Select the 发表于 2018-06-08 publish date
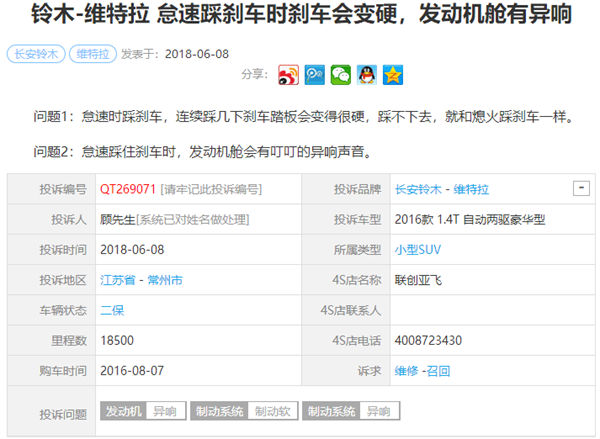600x439 pixels. coord(175,54)
